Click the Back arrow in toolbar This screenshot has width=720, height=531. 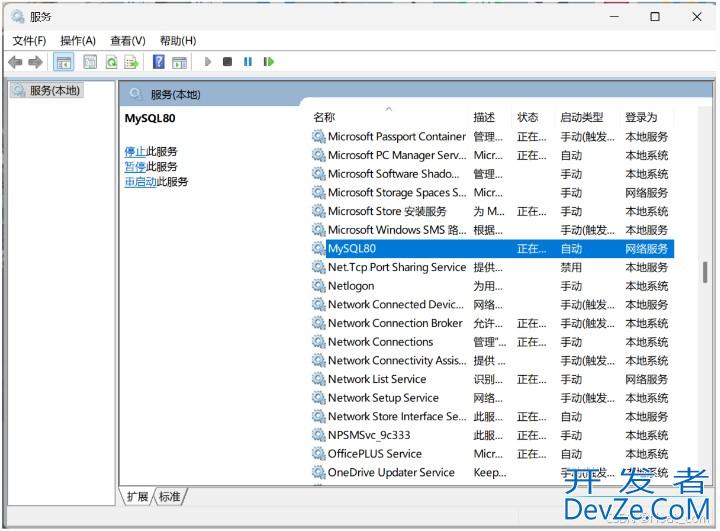pyautogui.click(x=15, y=62)
